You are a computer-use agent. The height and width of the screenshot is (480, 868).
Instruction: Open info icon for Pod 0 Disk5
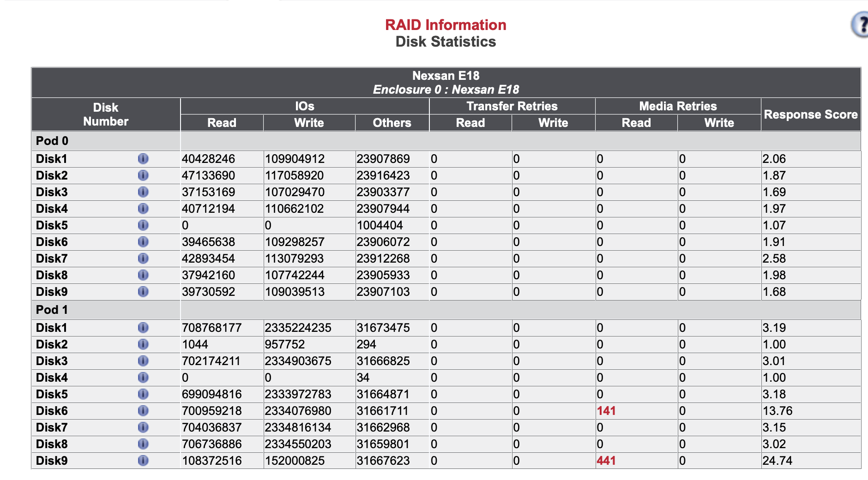[x=143, y=225]
